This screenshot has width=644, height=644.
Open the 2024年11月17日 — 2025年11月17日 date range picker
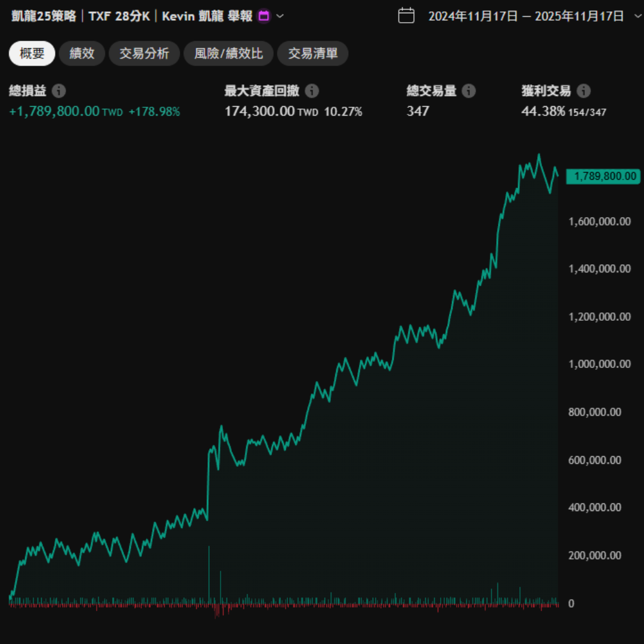pyautogui.click(x=526, y=16)
